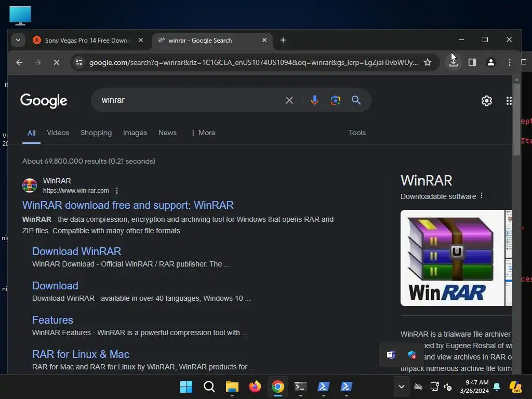Show hidden system tray icons chevron

(x=402, y=387)
